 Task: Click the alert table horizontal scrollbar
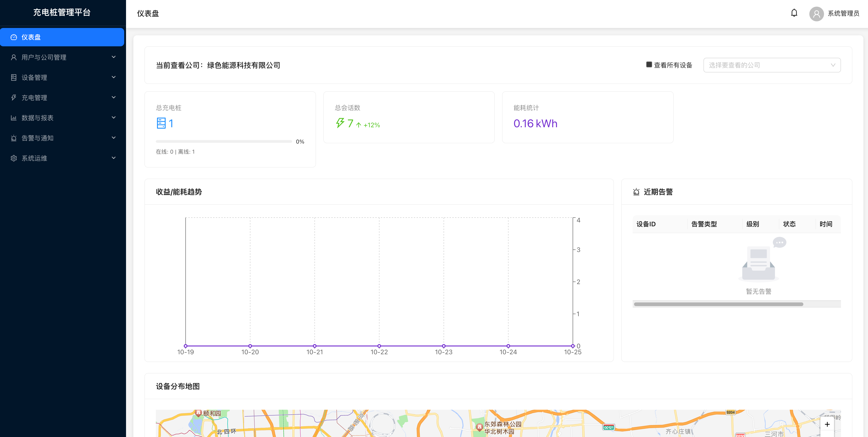[718, 304]
